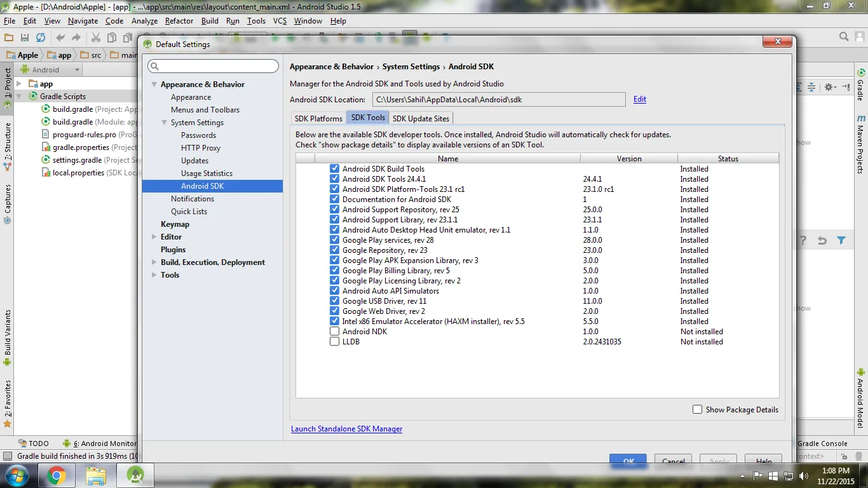Click the volume speaker tray icon
The image size is (868, 488).
(x=804, y=475)
